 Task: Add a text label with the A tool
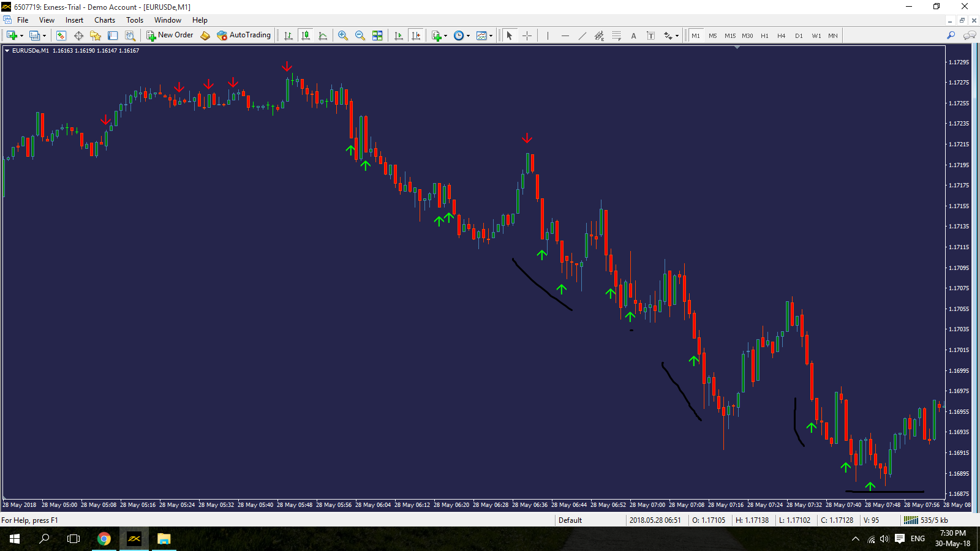pyautogui.click(x=633, y=36)
